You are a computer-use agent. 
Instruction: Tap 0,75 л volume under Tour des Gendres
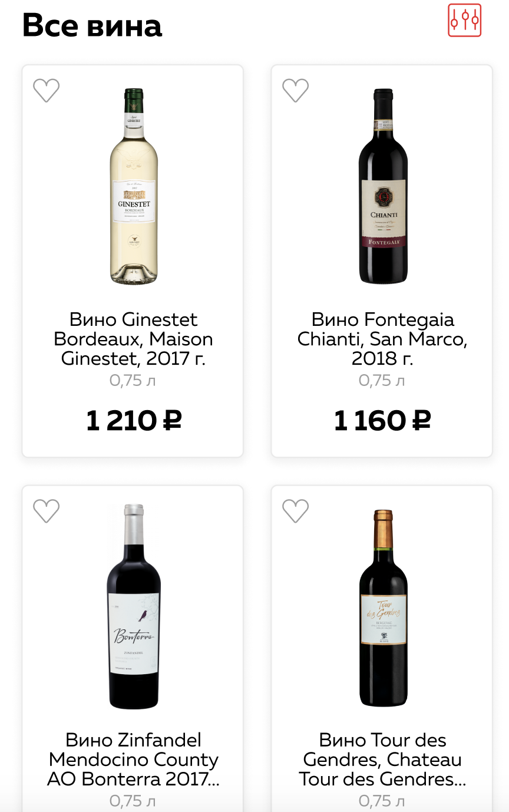point(382,801)
